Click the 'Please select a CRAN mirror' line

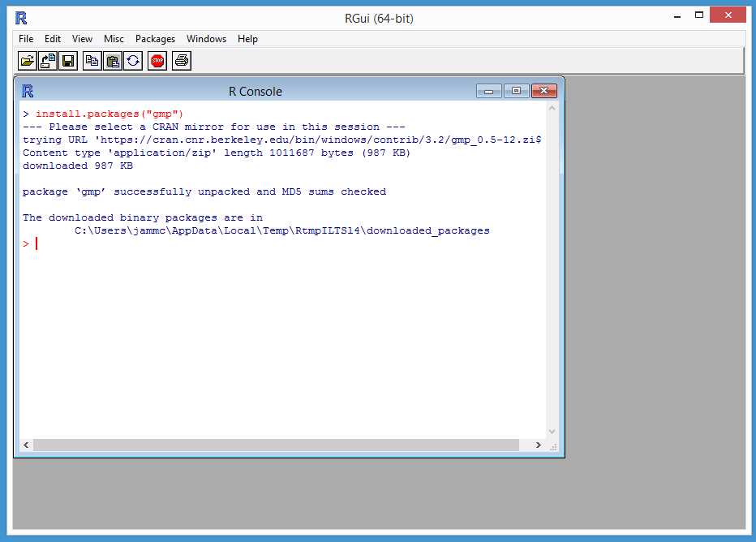click(213, 127)
